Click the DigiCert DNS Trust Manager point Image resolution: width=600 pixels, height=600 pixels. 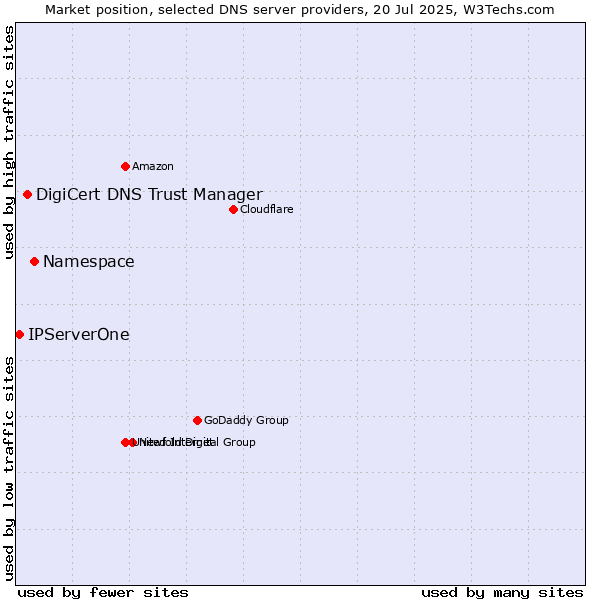27,195
